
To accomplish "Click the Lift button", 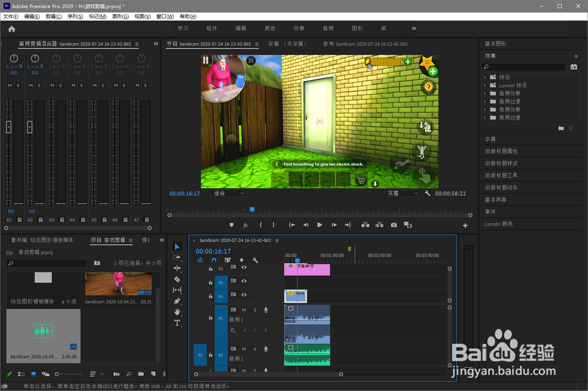I will (x=365, y=225).
